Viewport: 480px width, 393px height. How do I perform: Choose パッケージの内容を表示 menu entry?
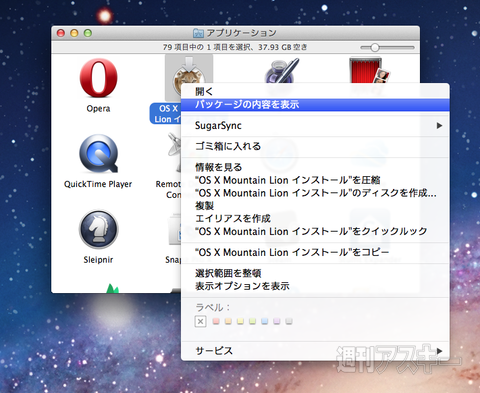pos(315,105)
